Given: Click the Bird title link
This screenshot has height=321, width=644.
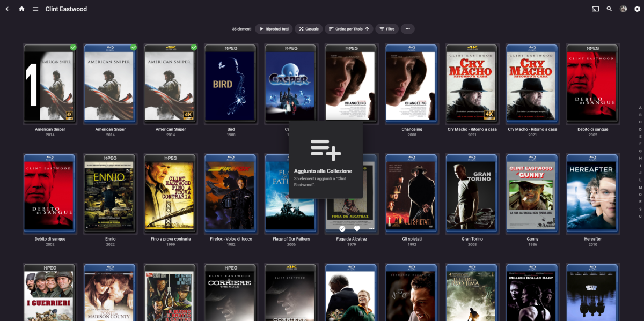Looking at the screenshot, I should tap(231, 129).
